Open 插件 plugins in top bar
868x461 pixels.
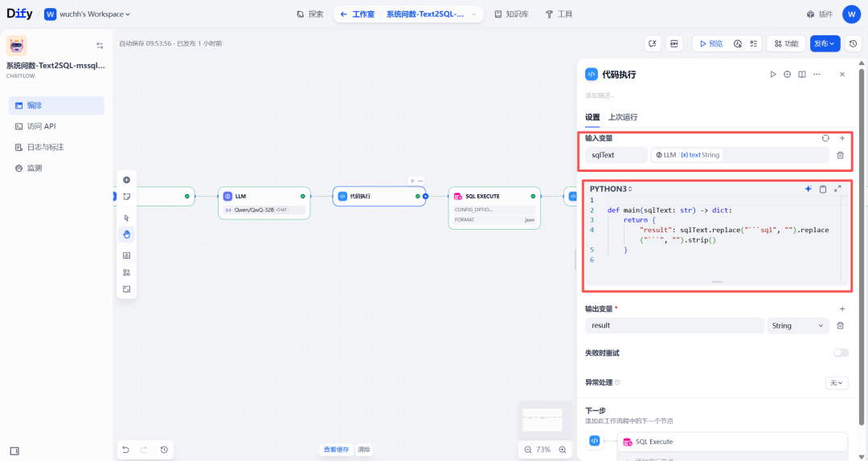pyautogui.click(x=819, y=14)
